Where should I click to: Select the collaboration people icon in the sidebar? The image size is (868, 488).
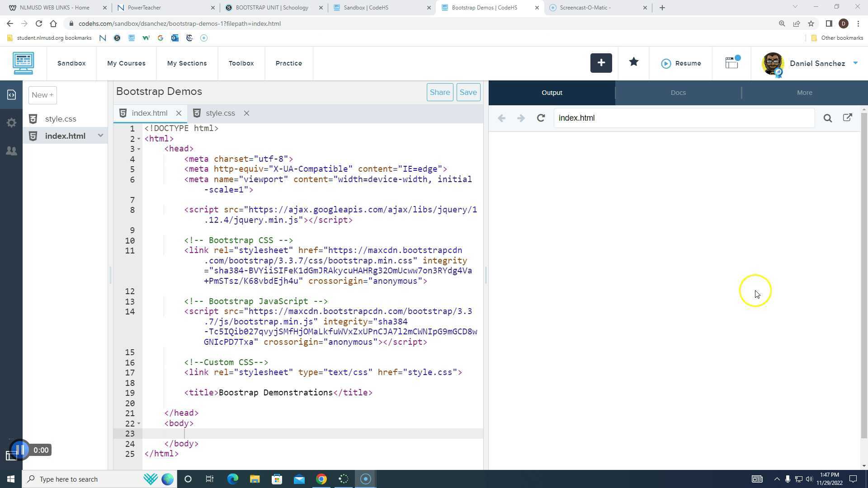pyautogui.click(x=11, y=151)
